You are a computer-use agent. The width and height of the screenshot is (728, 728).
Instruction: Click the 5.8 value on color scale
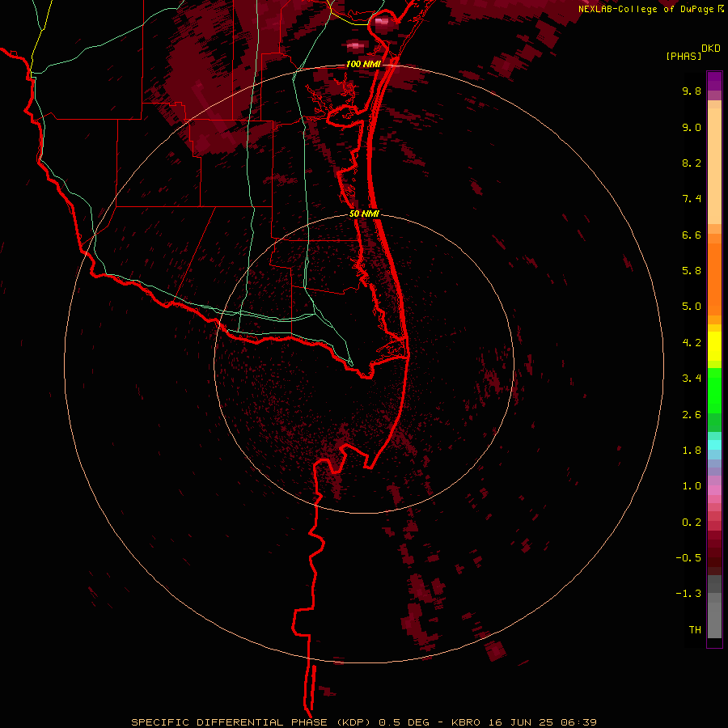(x=692, y=271)
